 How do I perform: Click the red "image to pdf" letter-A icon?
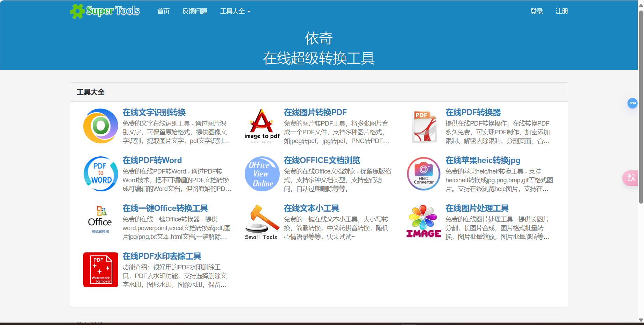tap(262, 126)
